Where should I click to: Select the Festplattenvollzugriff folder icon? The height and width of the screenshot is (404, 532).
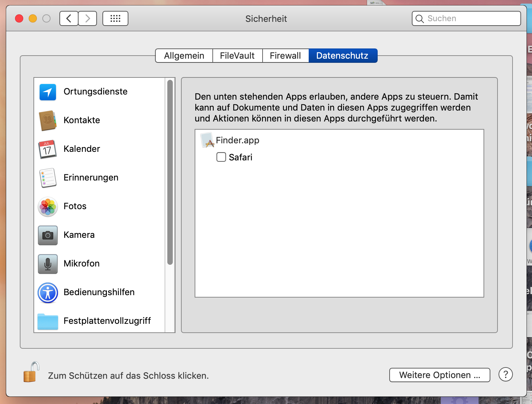tap(48, 321)
